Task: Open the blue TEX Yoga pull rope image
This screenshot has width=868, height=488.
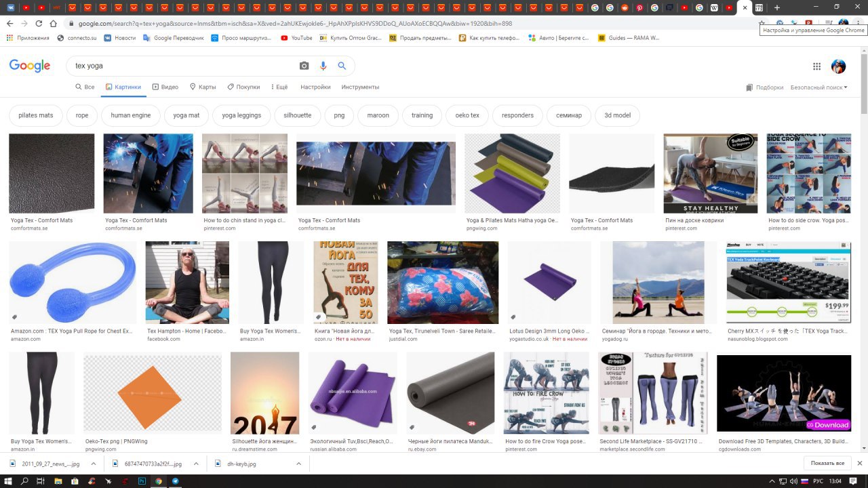Action: (73, 283)
